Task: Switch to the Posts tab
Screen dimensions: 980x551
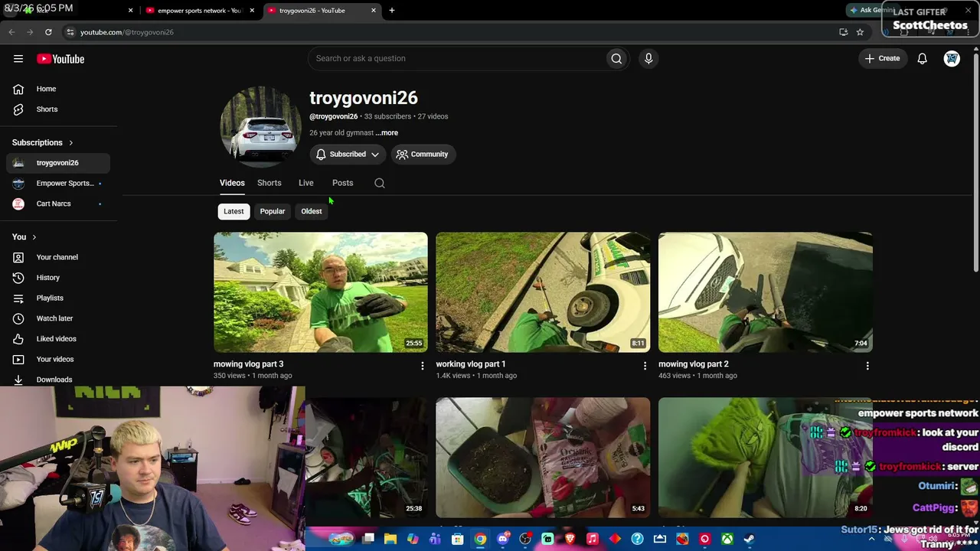Action: (343, 183)
